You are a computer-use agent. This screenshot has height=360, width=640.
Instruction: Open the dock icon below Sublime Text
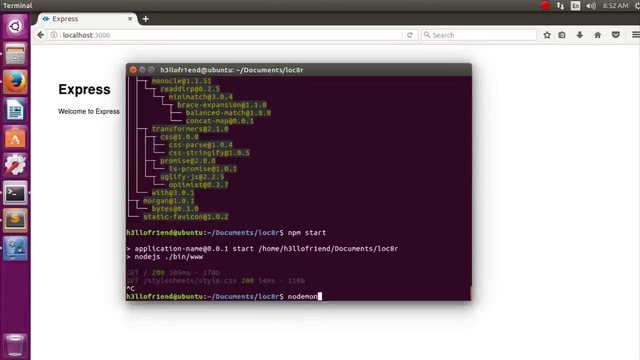(x=15, y=248)
